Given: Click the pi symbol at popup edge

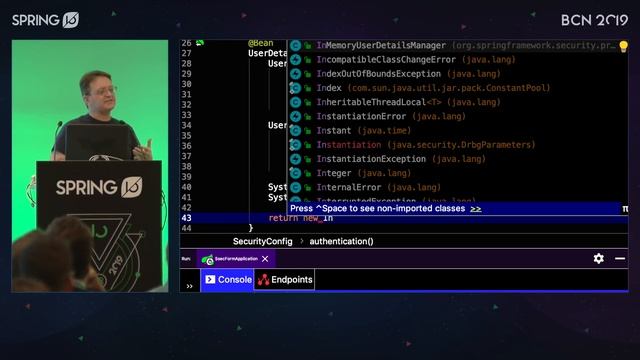Looking at the screenshot, I should pyautogui.click(x=625, y=209).
